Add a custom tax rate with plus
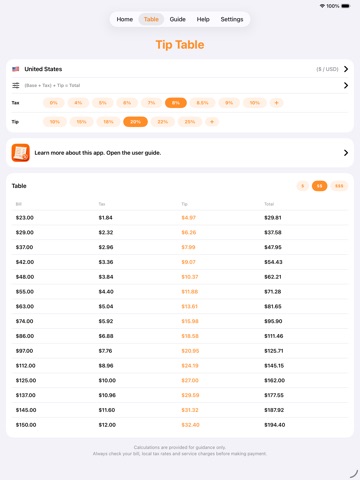The image size is (360, 480). (x=276, y=103)
